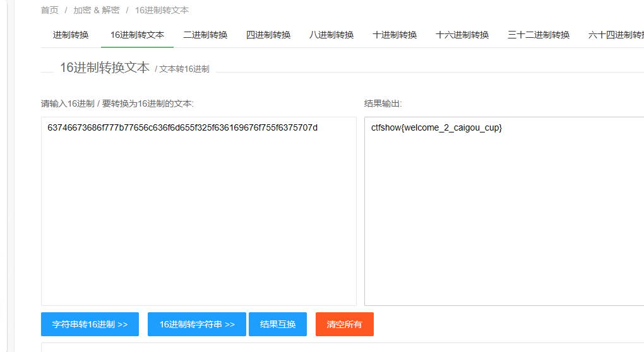
Task: Open the 十进制转换 tab
Action: click(x=395, y=35)
